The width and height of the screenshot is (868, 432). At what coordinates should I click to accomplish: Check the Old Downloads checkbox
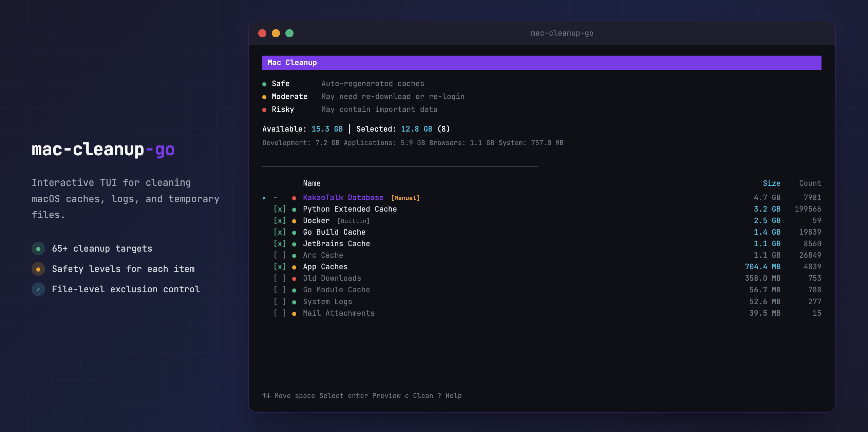(280, 278)
